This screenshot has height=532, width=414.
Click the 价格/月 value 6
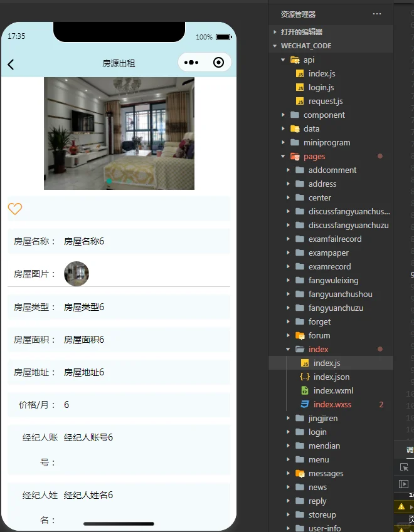click(x=66, y=405)
